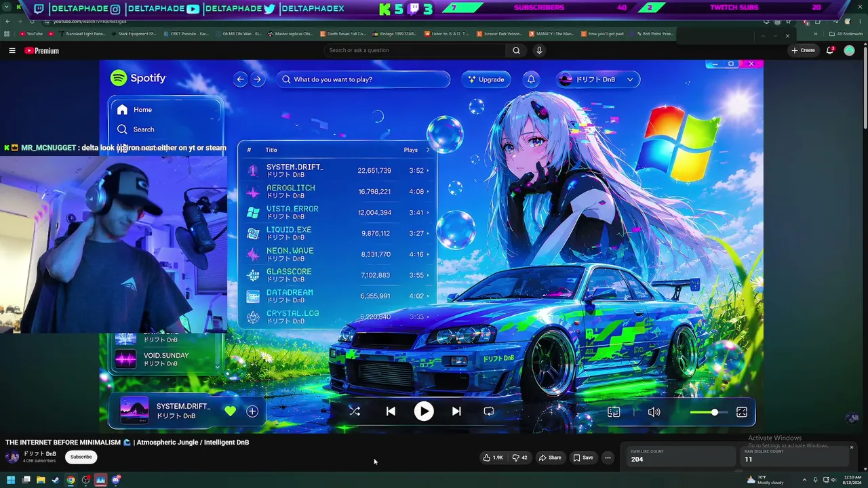Viewport: 868px width, 488px height.
Task: Expand options arrow for AEROGLITCH row
Action: pyautogui.click(x=427, y=192)
